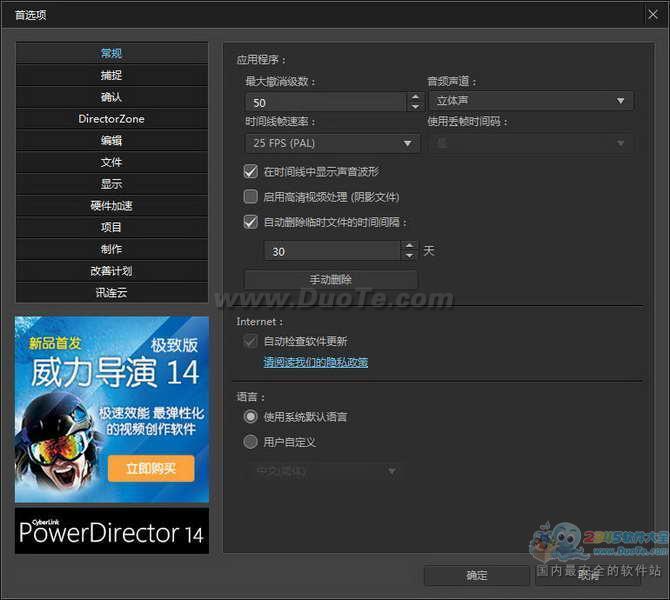Open the 制作 preferences category
This screenshot has height=600, width=670.
[112, 249]
